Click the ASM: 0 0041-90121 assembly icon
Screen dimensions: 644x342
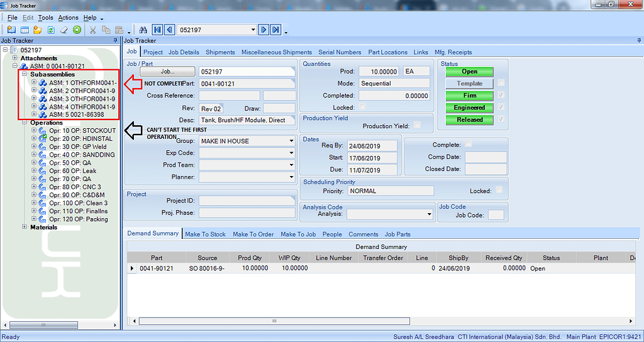tap(25, 66)
